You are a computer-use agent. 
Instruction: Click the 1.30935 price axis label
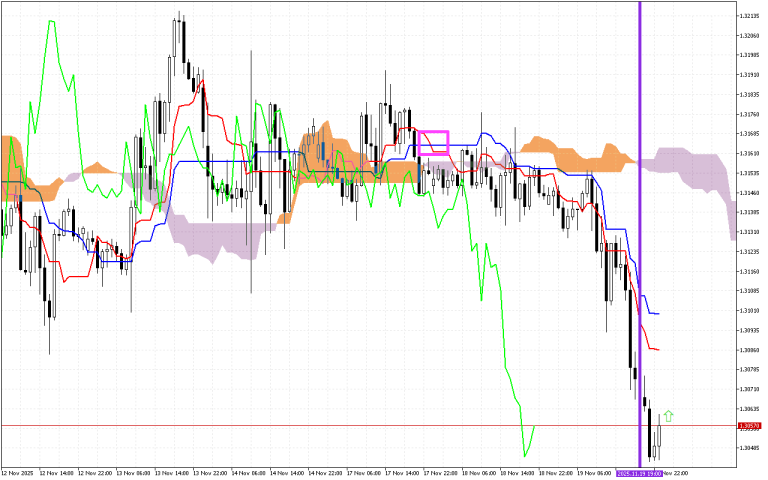point(749,330)
